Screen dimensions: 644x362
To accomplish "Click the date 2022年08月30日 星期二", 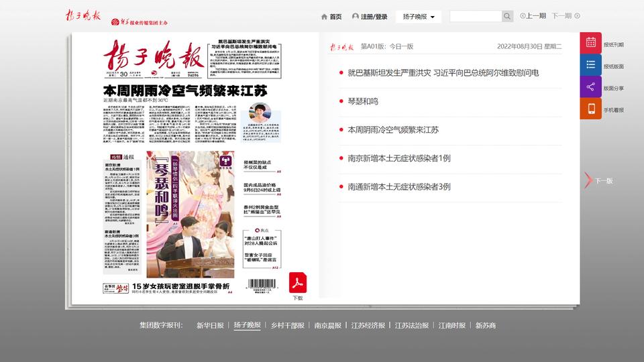I will tap(529, 46).
